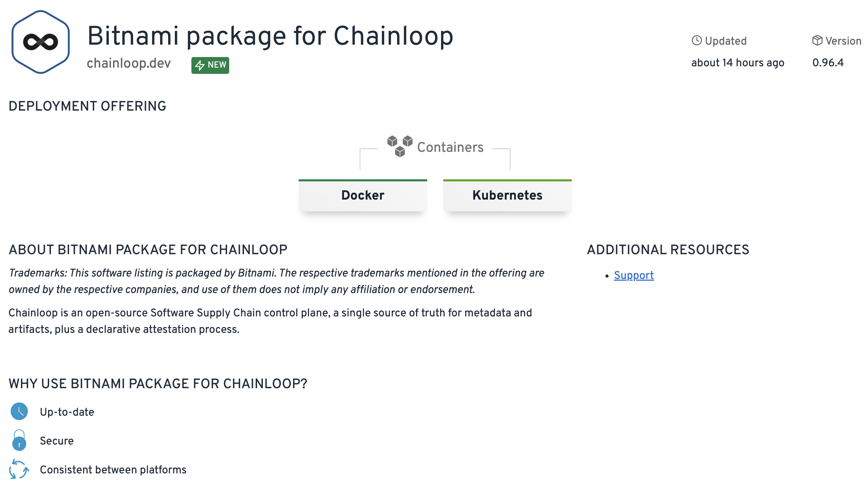Click the Up-to-date feature label

(67, 412)
